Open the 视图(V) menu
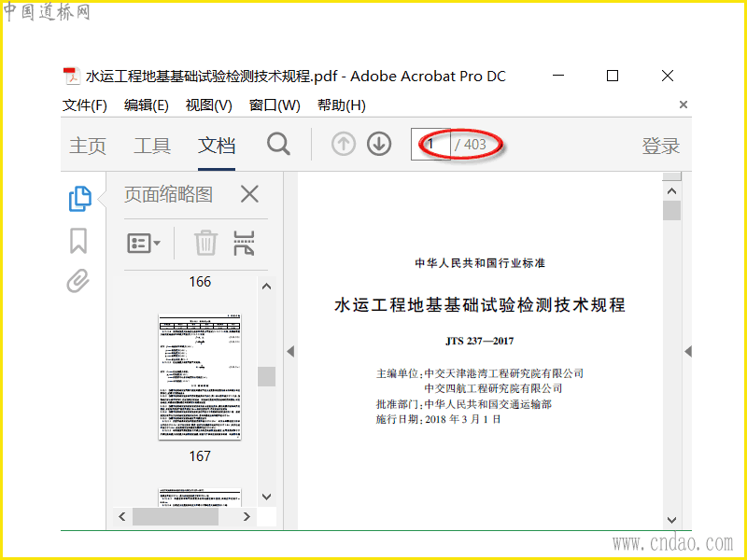 pos(208,105)
